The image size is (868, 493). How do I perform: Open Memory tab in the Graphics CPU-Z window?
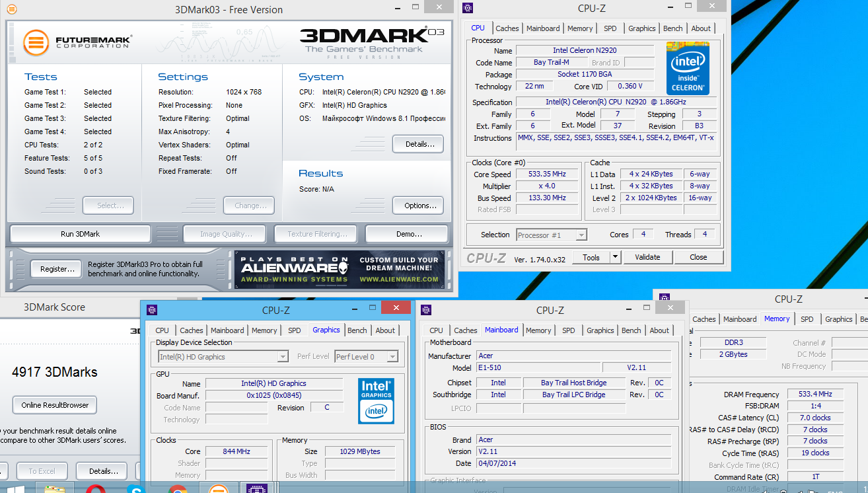pyautogui.click(x=264, y=330)
